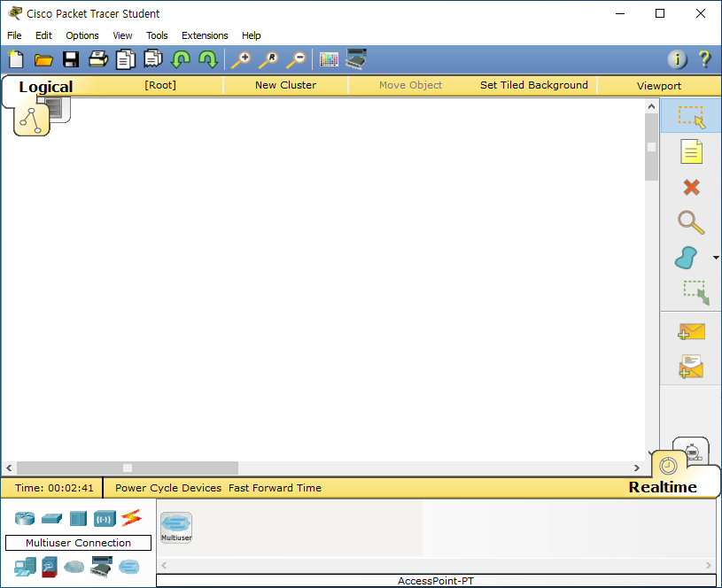
Task: Click the Time: 00:02:41 display
Action: point(54,488)
